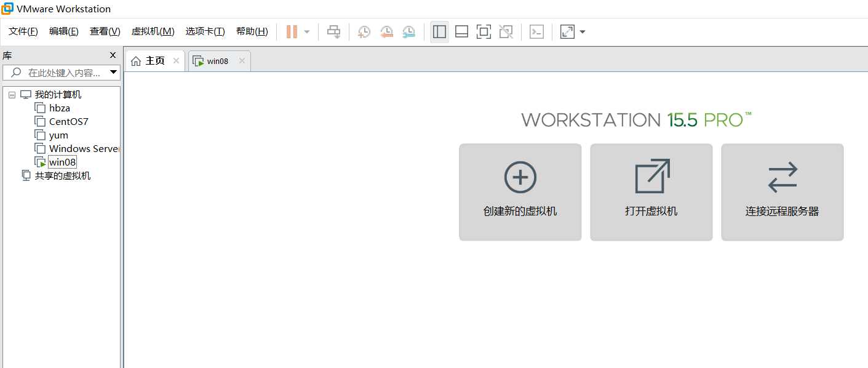Switch to the win08 tab
Image resolution: width=868 pixels, height=368 pixels.
click(x=218, y=61)
